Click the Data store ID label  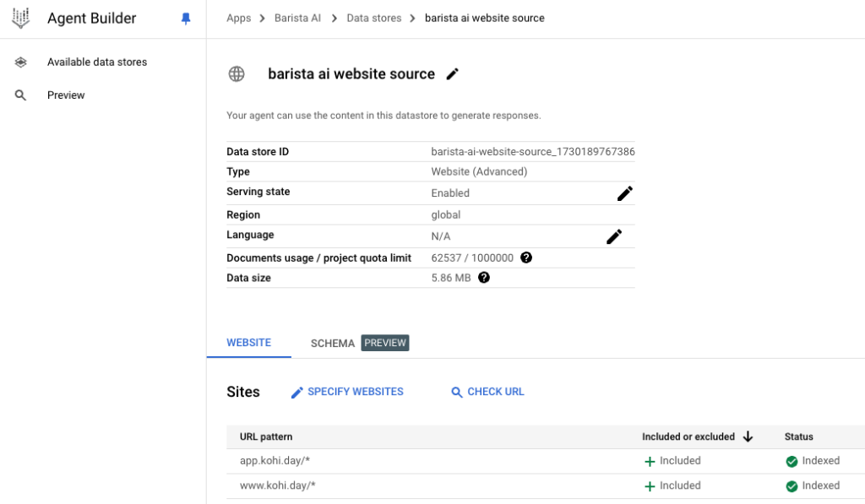click(x=258, y=152)
